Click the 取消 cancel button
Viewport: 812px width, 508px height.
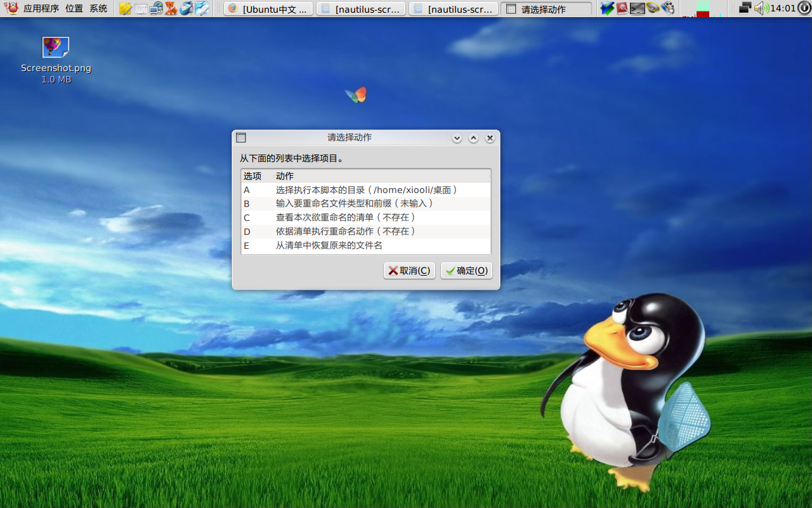point(409,271)
